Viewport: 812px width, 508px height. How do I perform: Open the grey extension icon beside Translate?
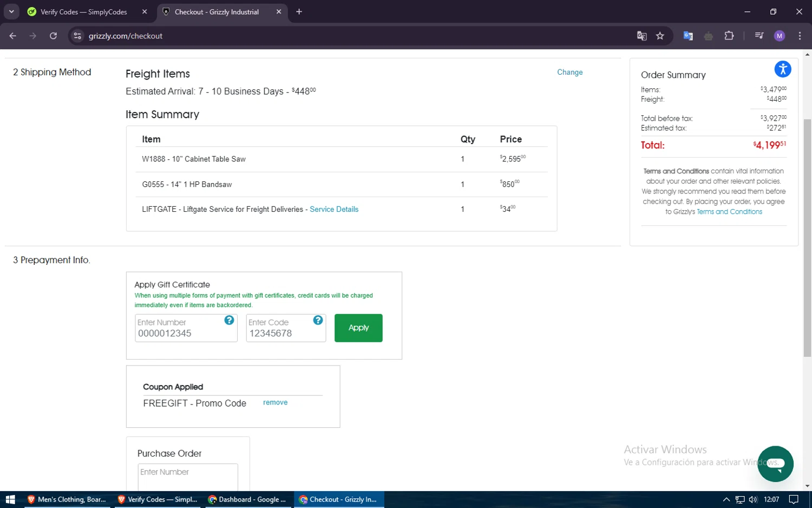(708, 36)
